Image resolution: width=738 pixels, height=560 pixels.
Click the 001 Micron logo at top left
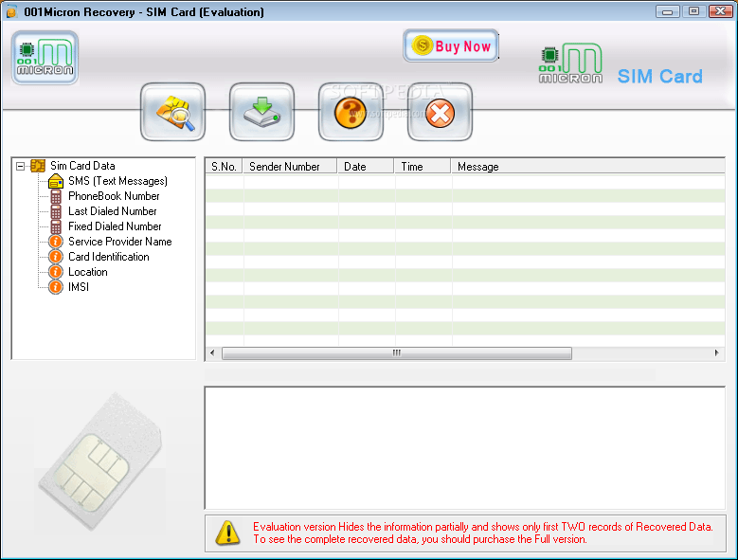pos(45,58)
